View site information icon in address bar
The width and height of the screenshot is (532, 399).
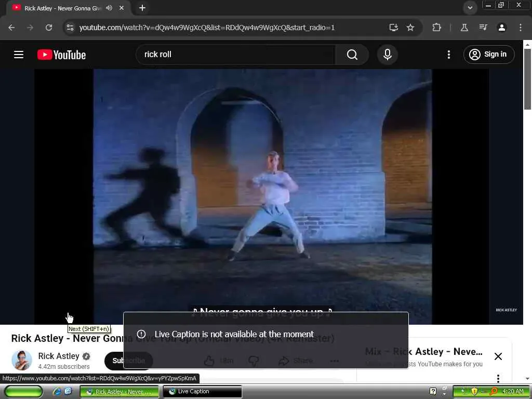coord(70,28)
